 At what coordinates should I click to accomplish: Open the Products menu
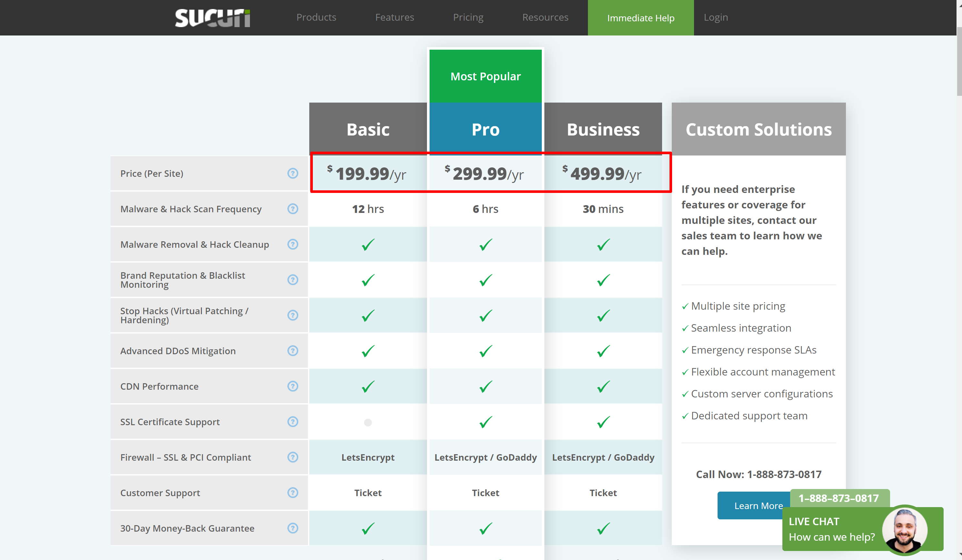(316, 17)
